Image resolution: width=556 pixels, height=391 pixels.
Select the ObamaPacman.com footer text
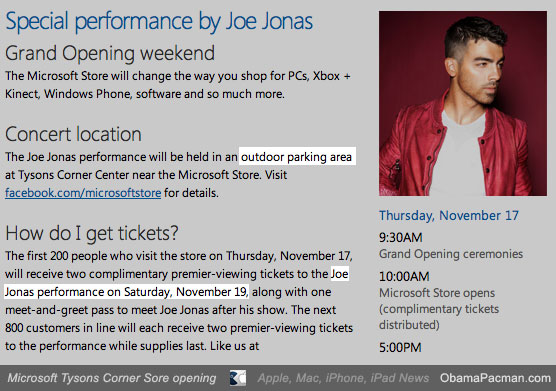coord(495,378)
